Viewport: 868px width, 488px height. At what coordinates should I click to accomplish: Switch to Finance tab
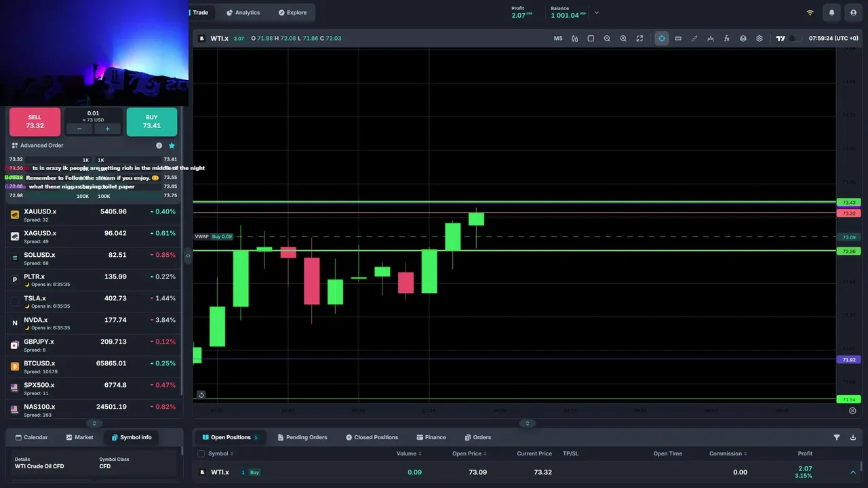click(431, 437)
